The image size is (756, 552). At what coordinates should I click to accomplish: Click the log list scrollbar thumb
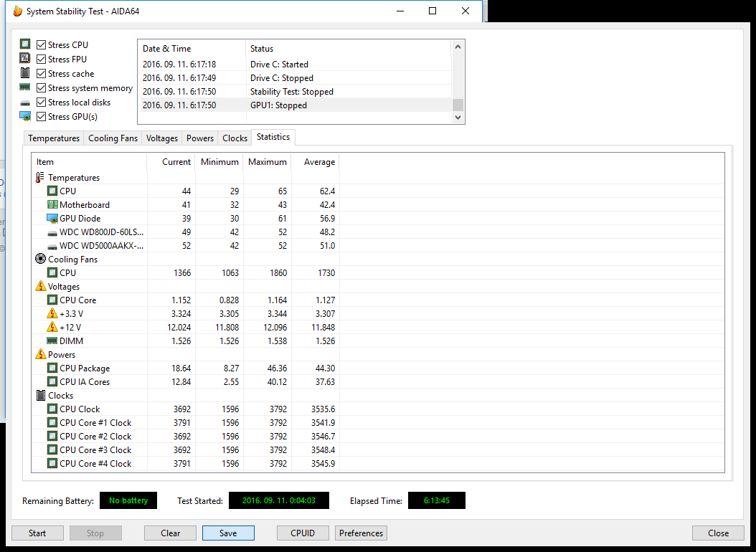[458, 105]
